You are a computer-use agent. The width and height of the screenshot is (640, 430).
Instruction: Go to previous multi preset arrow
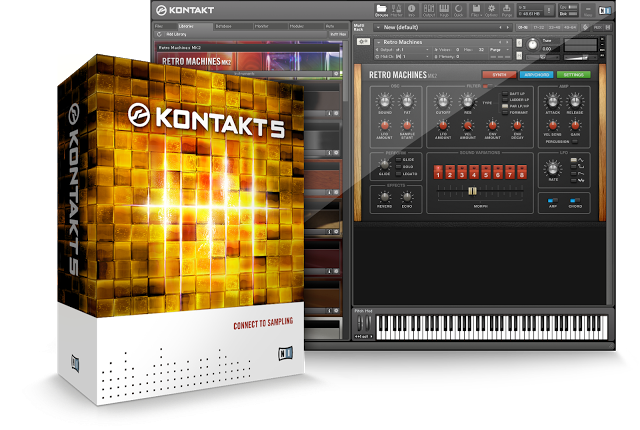coord(500,27)
